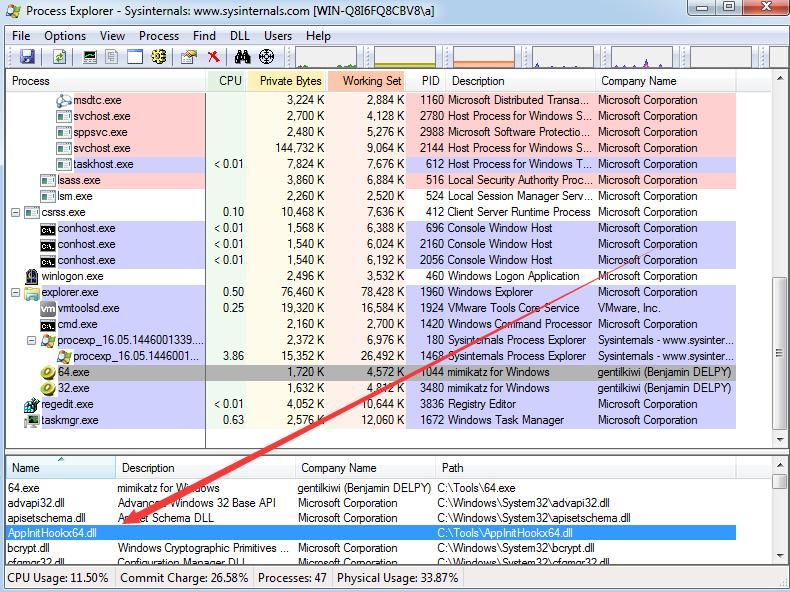The width and height of the screenshot is (790, 592).
Task: Click the explorer.exe folder icon
Action: click(x=31, y=292)
